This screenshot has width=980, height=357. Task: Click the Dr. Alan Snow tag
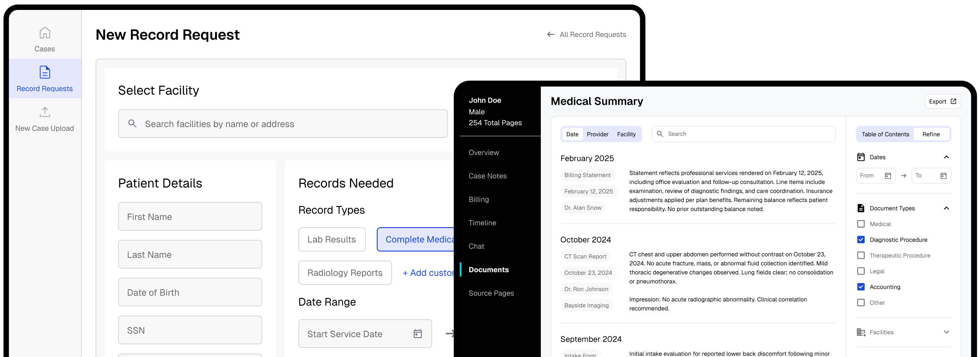pos(583,207)
